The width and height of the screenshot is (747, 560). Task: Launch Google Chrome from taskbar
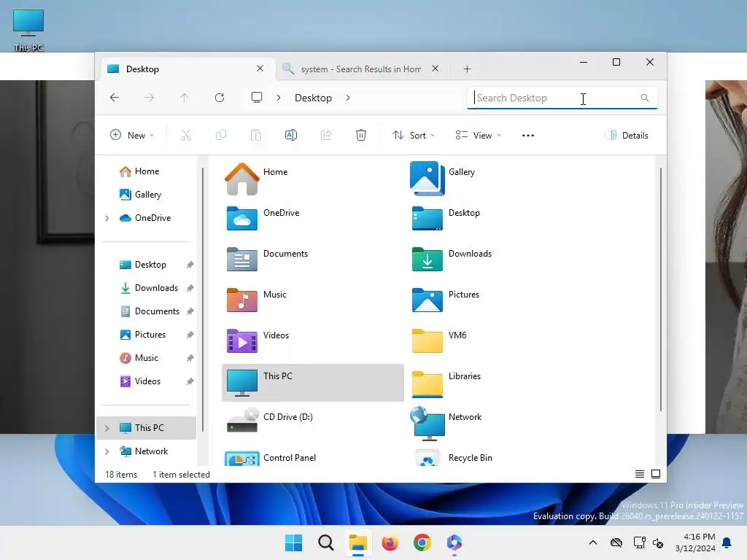[422, 542]
